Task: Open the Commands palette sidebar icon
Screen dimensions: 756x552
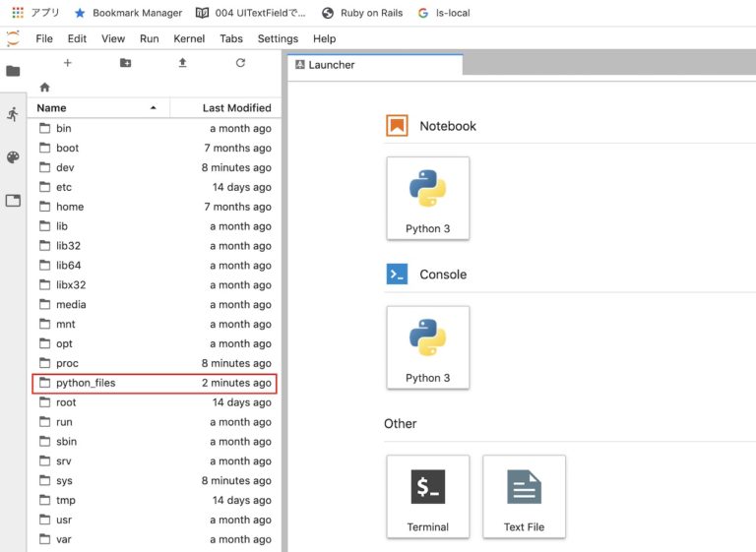Action: [x=13, y=157]
